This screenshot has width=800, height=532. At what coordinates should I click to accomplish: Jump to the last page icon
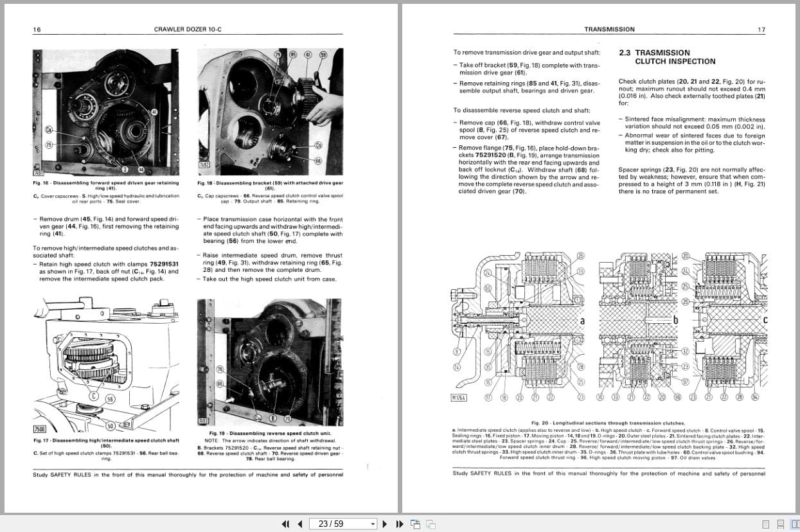point(398,524)
